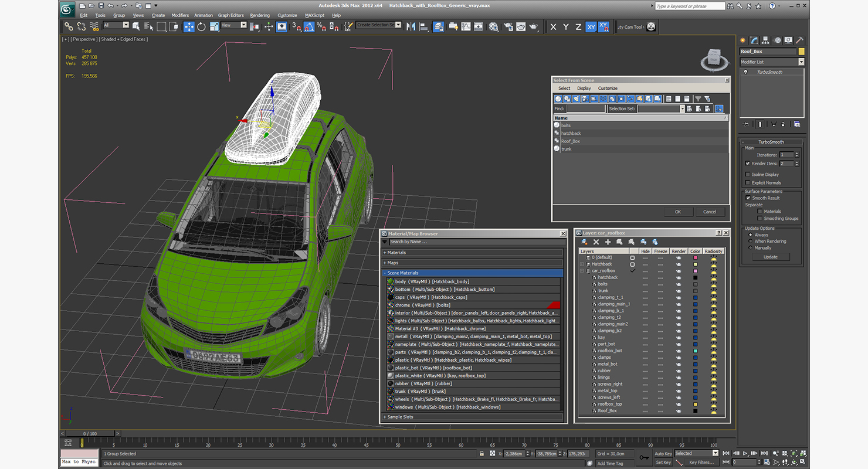
Task: Click the add selected objects plus icon
Action: click(608, 242)
